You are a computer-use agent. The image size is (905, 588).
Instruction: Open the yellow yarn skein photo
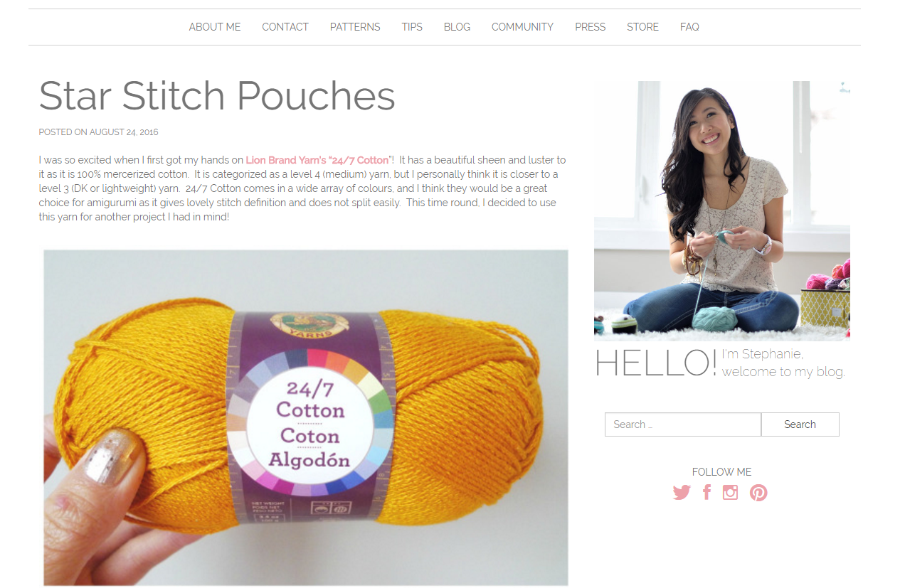click(x=306, y=417)
